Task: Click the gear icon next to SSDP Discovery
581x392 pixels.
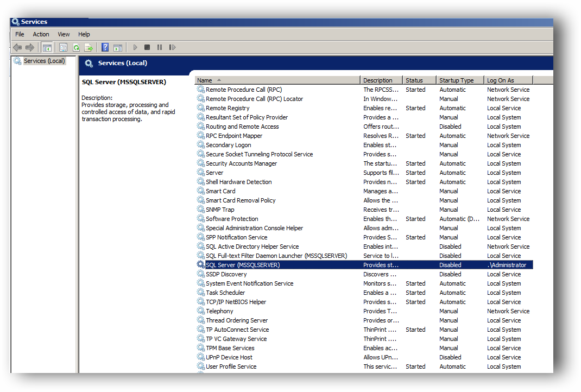Action: coord(200,274)
